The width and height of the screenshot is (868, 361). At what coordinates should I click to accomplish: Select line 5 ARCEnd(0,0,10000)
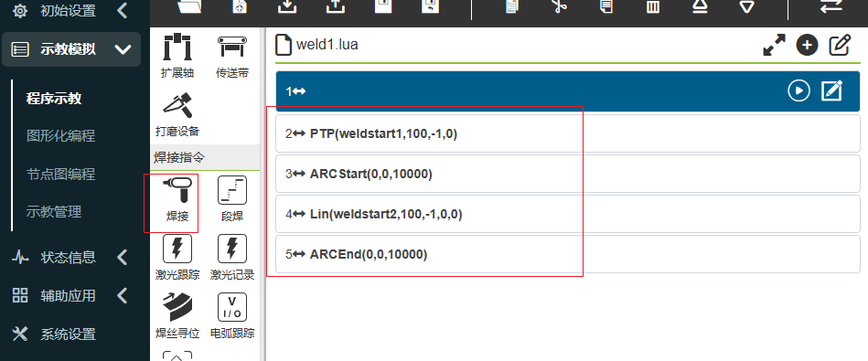[x=568, y=254]
